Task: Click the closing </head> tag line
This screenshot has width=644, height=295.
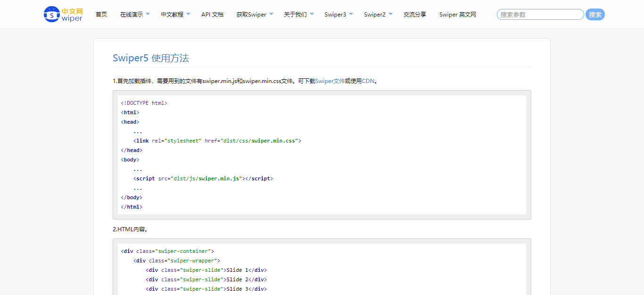Action: [x=132, y=150]
